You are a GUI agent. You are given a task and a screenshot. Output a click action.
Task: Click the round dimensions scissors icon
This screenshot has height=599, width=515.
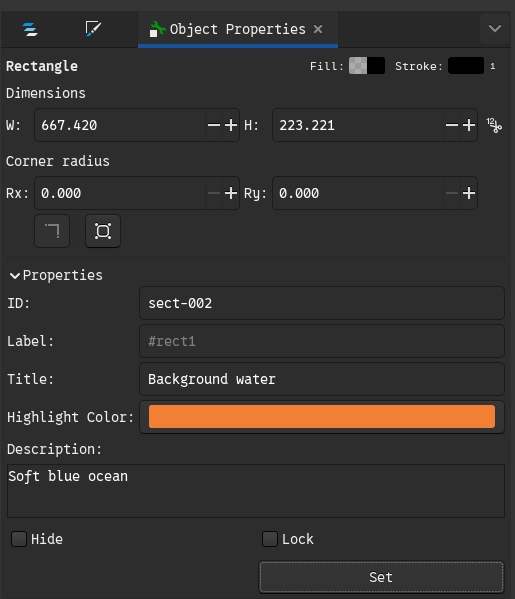coord(494,125)
